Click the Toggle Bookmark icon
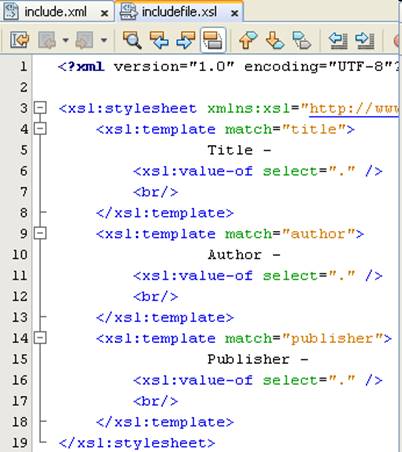402x452 pixels. click(301, 40)
